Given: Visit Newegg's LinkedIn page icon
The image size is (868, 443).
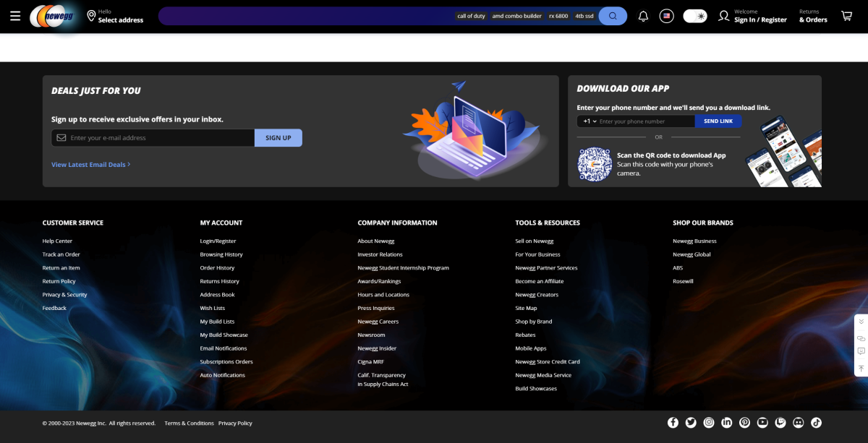Looking at the screenshot, I should click(x=727, y=423).
